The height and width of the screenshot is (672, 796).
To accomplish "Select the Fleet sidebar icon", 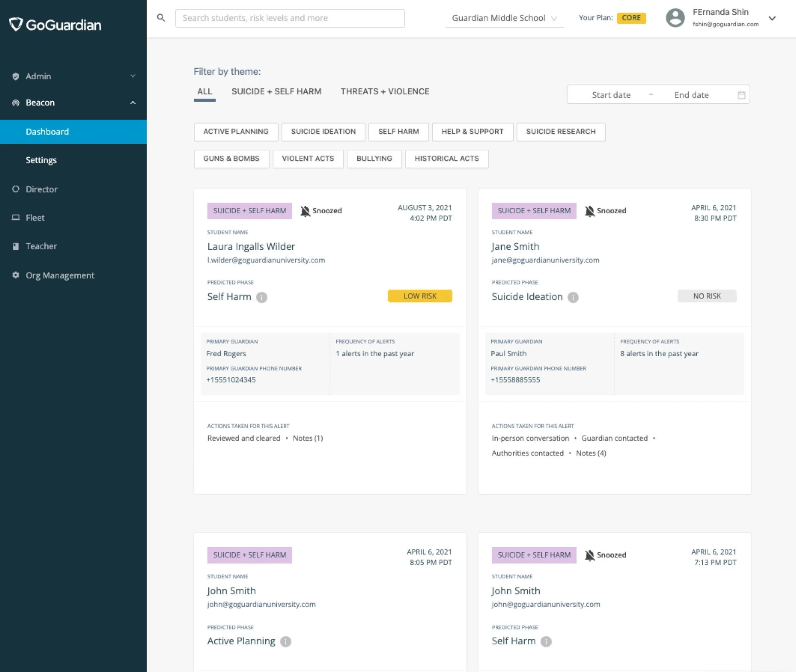I will [16, 217].
